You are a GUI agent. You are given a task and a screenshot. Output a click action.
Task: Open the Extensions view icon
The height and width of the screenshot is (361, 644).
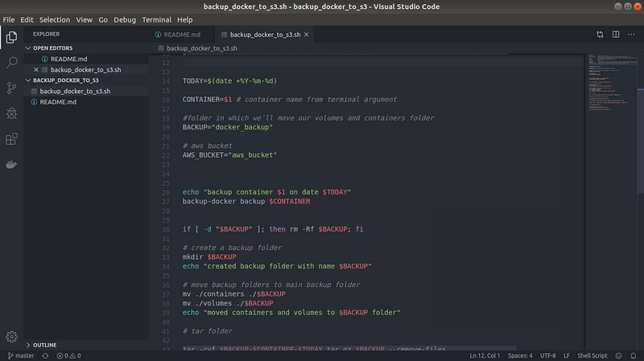(11, 139)
